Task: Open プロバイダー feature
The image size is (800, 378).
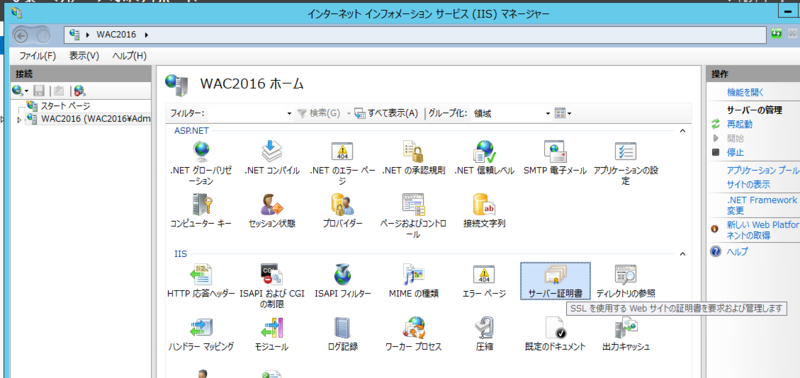Action: pos(342,211)
